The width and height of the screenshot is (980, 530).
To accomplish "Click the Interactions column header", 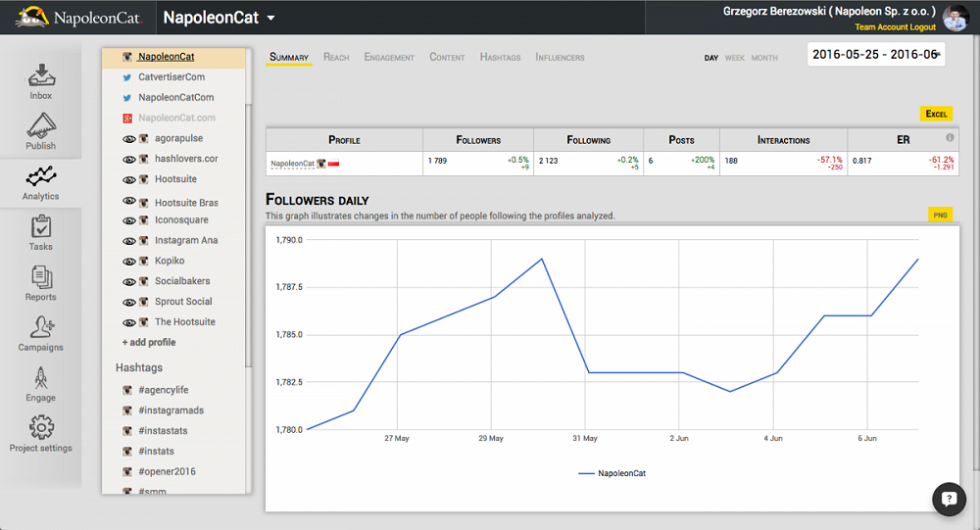I will tap(783, 141).
